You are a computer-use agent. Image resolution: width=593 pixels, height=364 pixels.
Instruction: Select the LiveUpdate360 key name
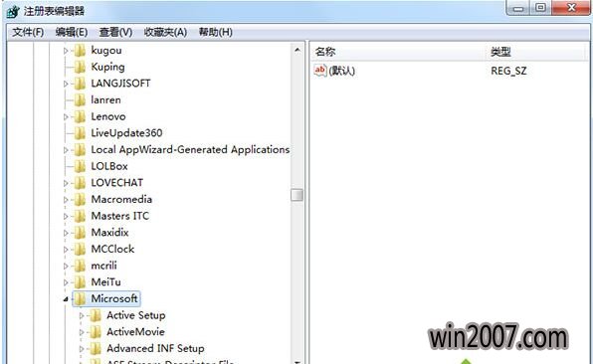(126, 133)
